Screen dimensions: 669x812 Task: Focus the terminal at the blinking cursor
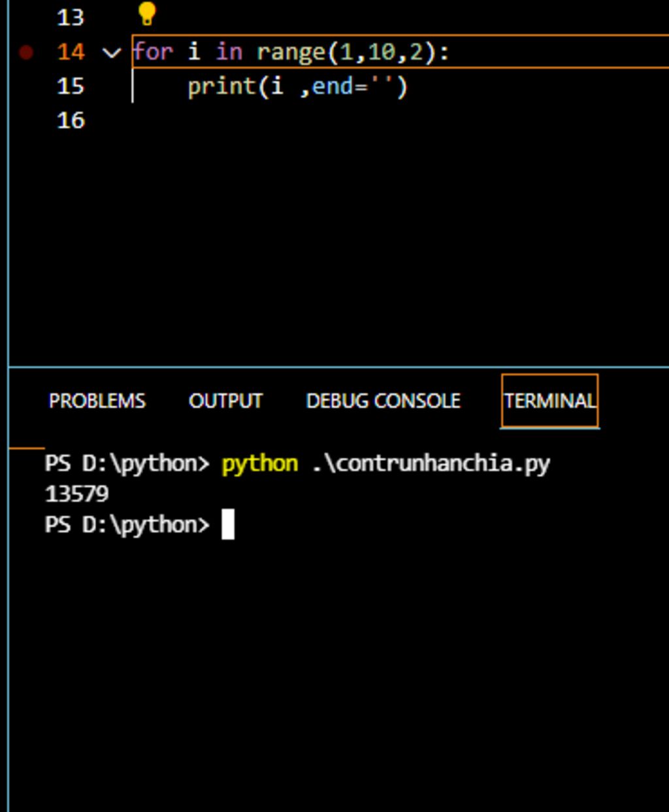pos(228,525)
